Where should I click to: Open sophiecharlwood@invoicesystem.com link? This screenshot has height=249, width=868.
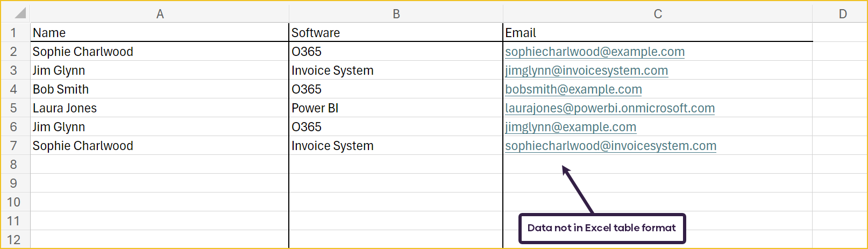[x=610, y=146]
